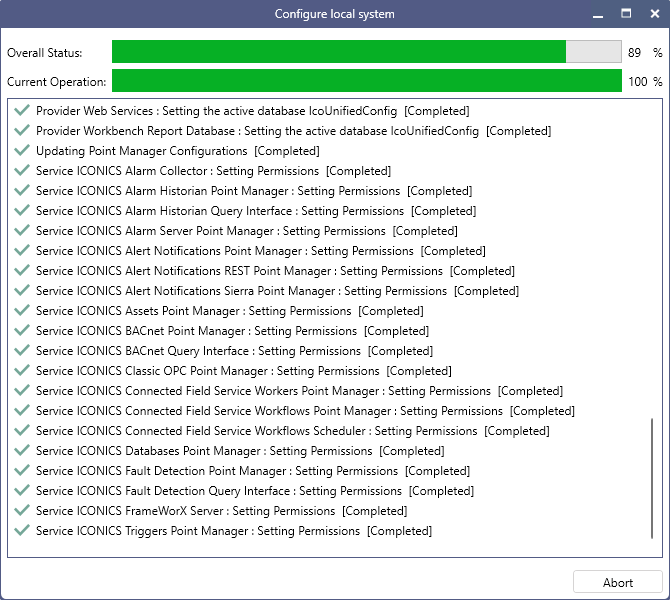Select Field Service Workflows Point Manager text
The width and height of the screenshot is (670, 600).
click(x=306, y=411)
